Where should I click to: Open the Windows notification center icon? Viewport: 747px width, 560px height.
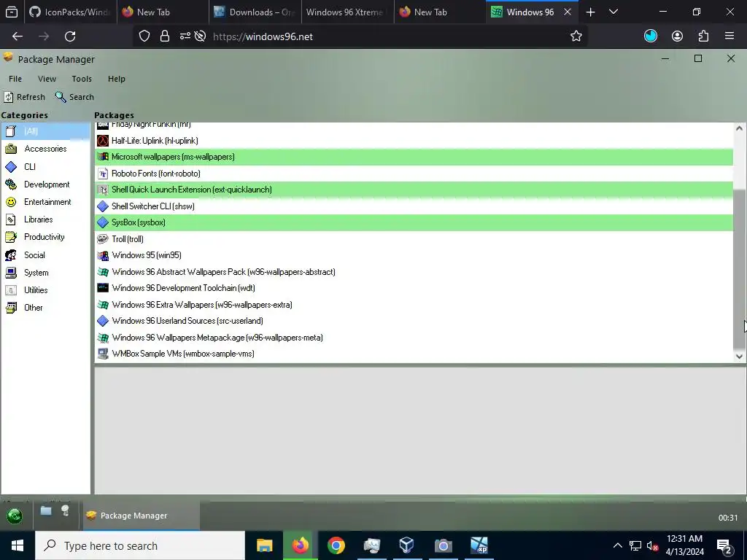click(724, 546)
